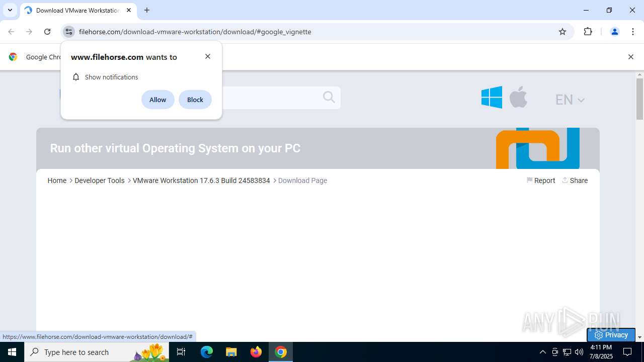This screenshot has height=362, width=644.
Task: Dismiss the Google Chrome infobar
Action: (x=630, y=57)
